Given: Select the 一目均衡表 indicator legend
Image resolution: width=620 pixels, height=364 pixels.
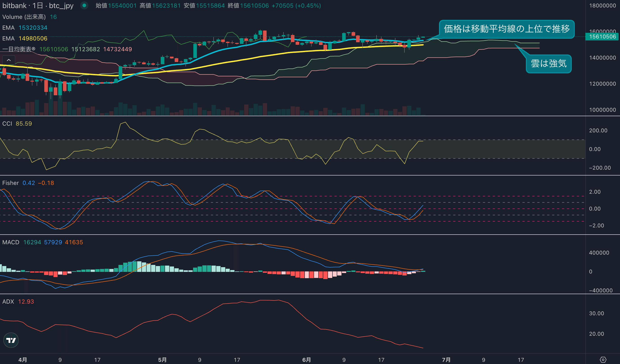Looking at the screenshot, I should 19,49.
